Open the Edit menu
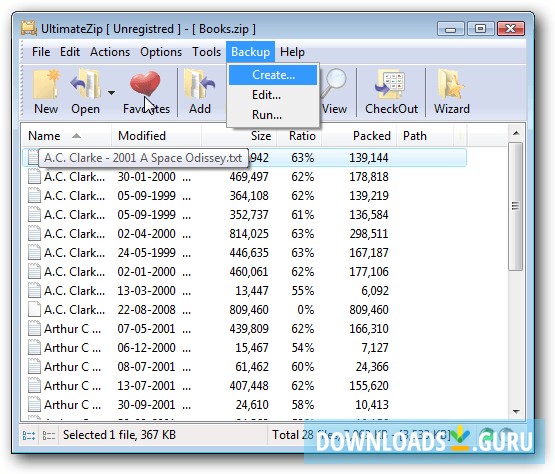The height and width of the screenshot is (474, 555). (70, 52)
